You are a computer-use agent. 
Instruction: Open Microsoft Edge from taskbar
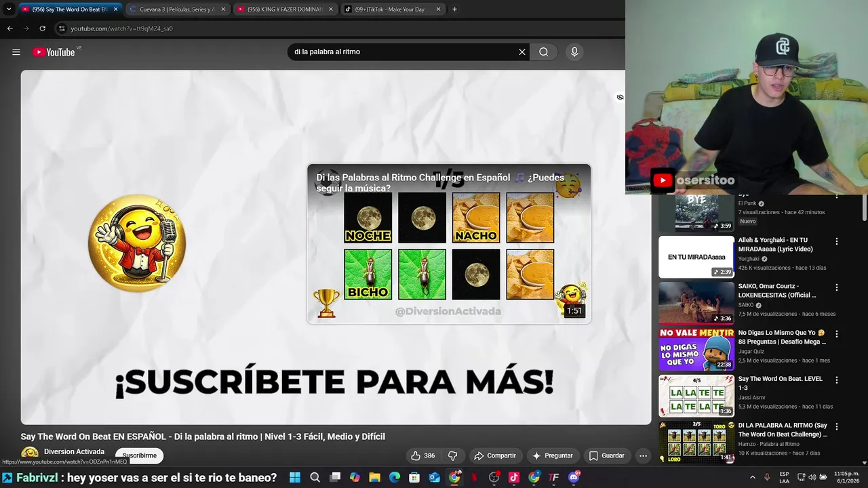pos(395,478)
